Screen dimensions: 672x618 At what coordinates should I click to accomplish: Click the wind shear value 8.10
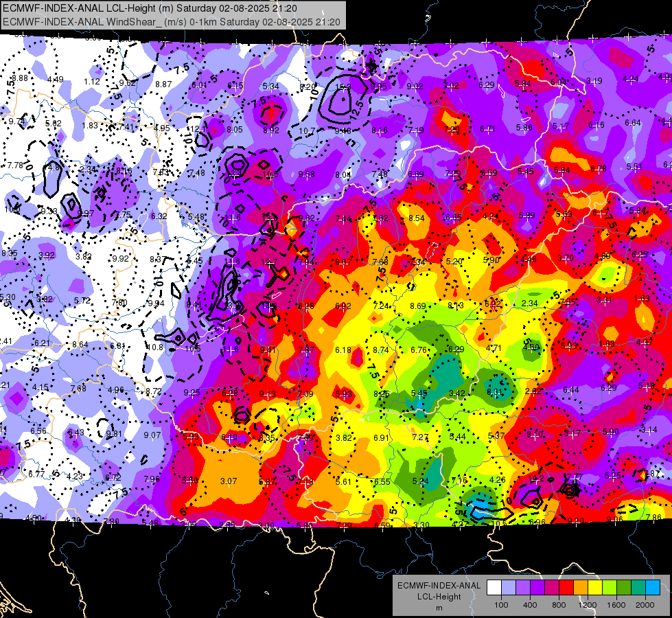(535, 435)
